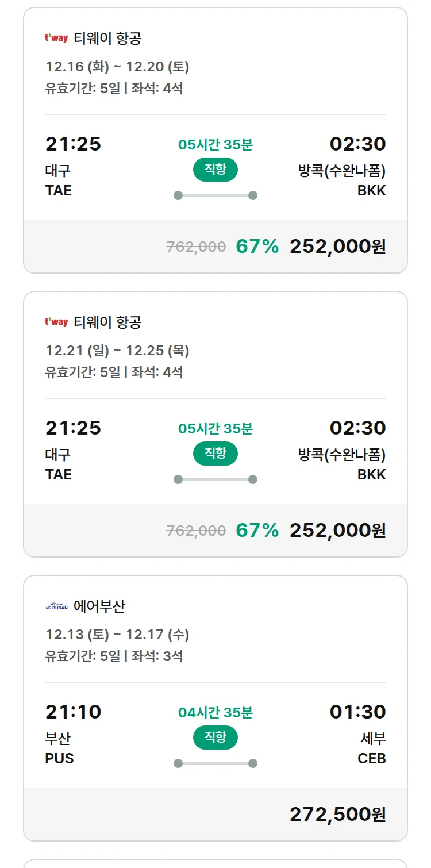Click the crossed-out 762,000 price on the 12.21 flight
431x868 pixels.
tap(196, 530)
